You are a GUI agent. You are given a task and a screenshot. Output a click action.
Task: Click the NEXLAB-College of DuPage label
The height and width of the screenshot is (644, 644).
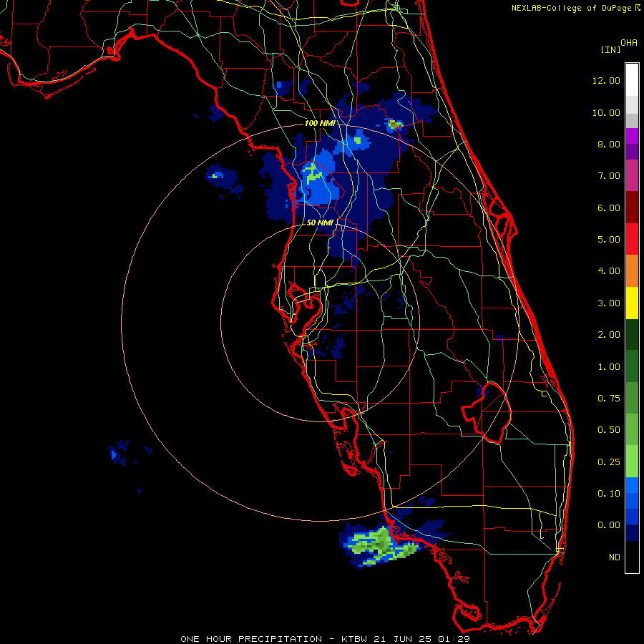pyautogui.click(x=572, y=8)
